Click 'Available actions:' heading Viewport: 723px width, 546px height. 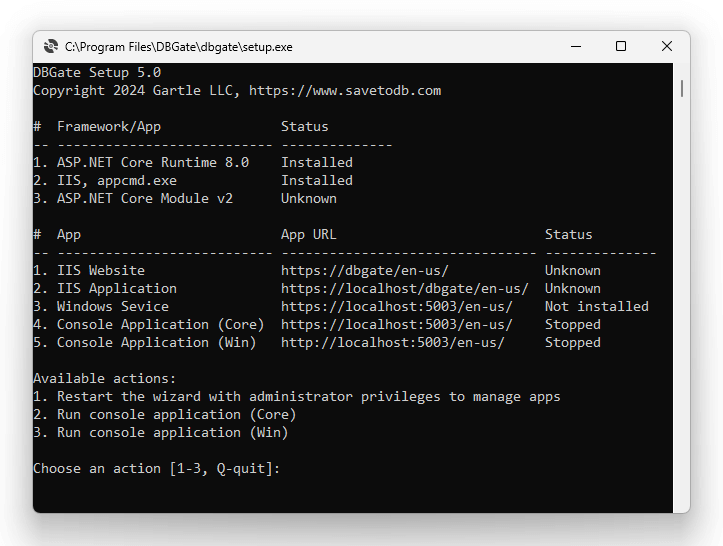105,379
